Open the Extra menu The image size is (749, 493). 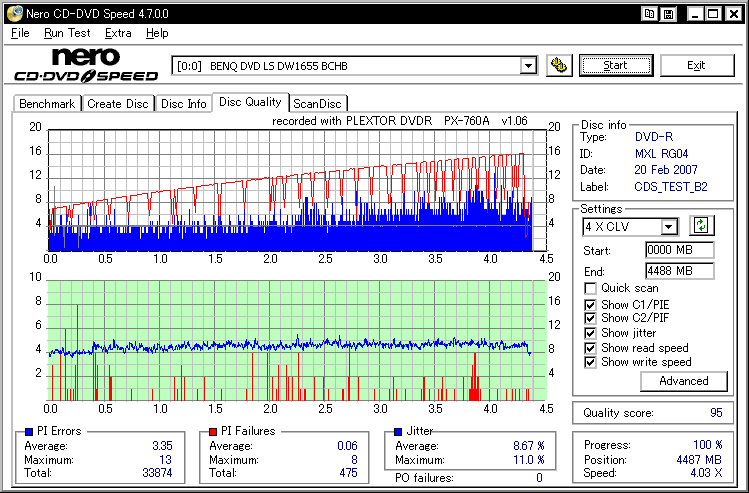(118, 33)
